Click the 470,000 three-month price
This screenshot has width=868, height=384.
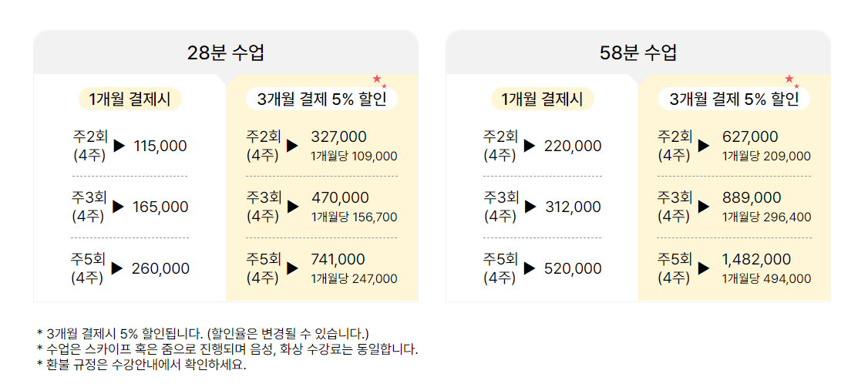[340, 198]
